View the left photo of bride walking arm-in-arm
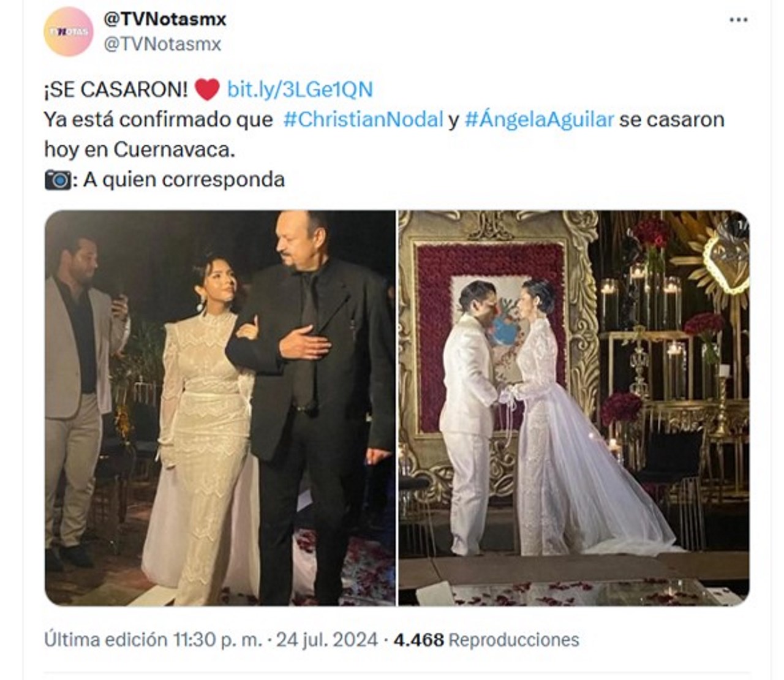This screenshot has height=680, width=784. [x=220, y=408]
